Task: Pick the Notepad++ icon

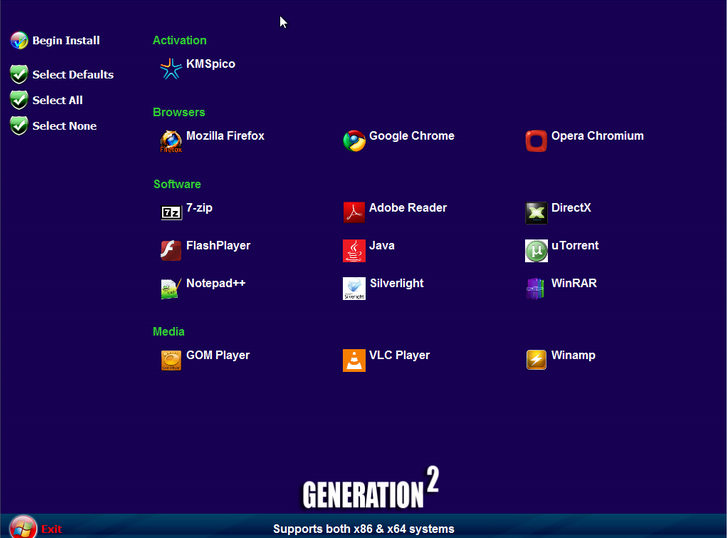Action: tap(171, 288)
